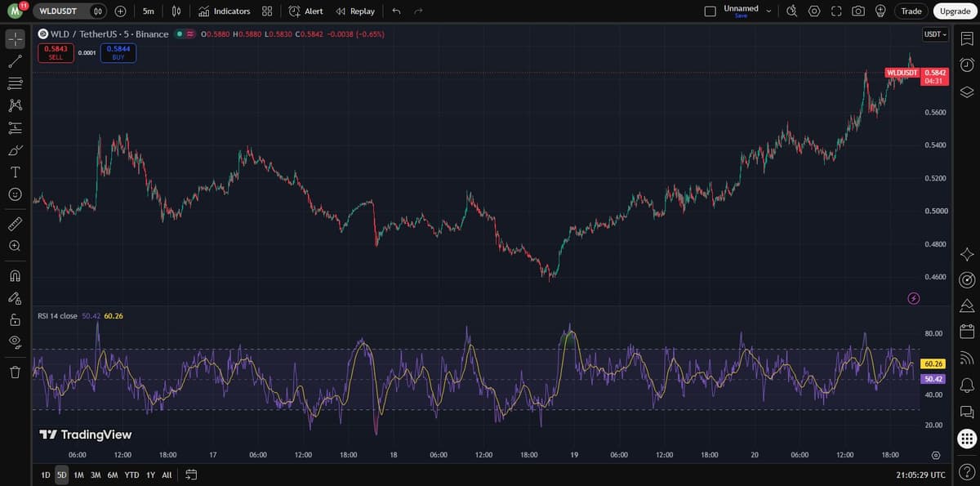The image size is (980, 486).
Task: Select the 1D date range
Action: click(46, 475)
